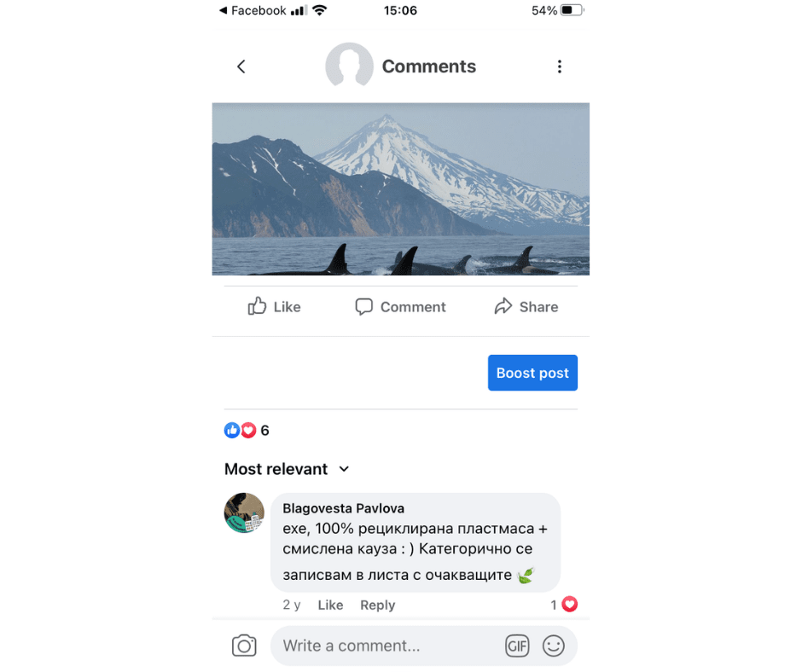Go back using the left arrow
This screenshot has width=802, height=672.
click(241, 67)
